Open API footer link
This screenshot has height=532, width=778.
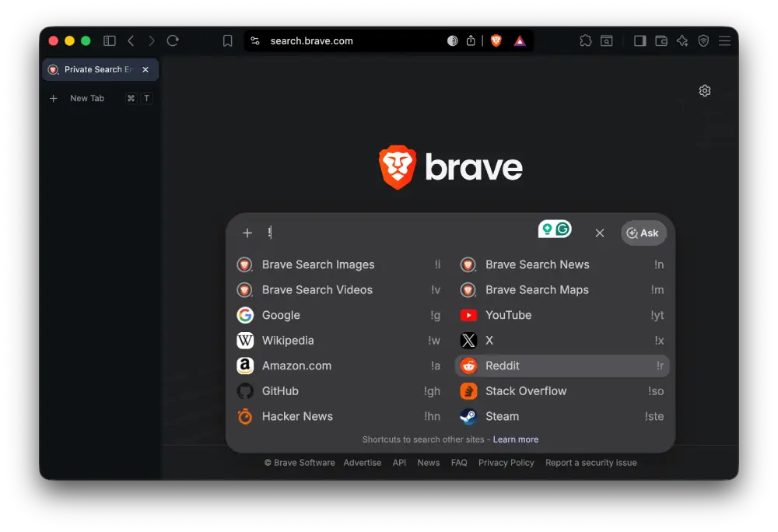coord(399,463)
